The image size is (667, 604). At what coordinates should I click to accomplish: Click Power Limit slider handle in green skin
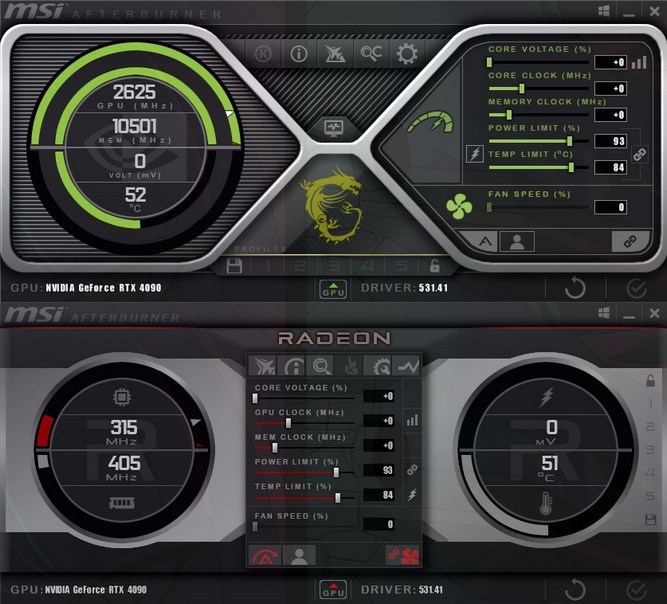point(570,141)
